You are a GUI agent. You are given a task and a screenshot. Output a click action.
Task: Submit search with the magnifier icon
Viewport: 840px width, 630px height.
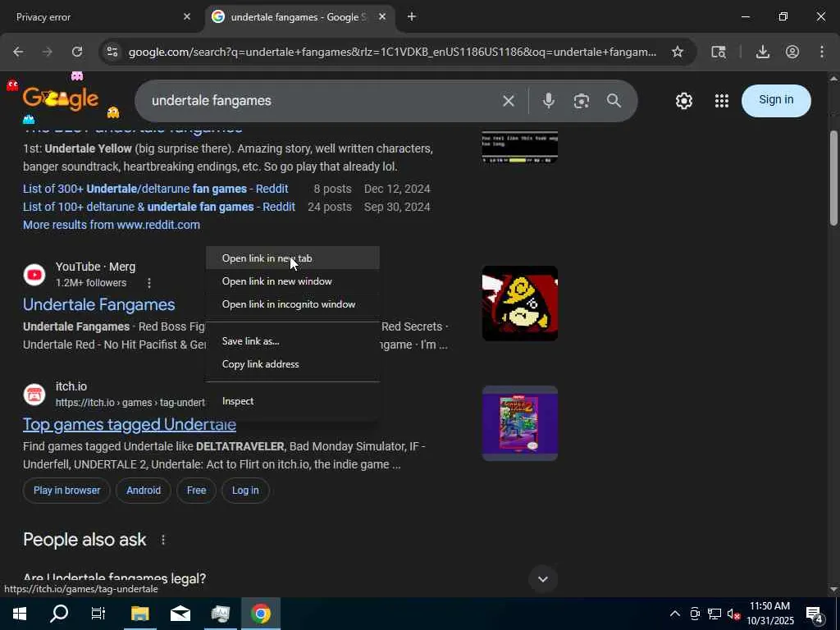click(x=614, y=101)
